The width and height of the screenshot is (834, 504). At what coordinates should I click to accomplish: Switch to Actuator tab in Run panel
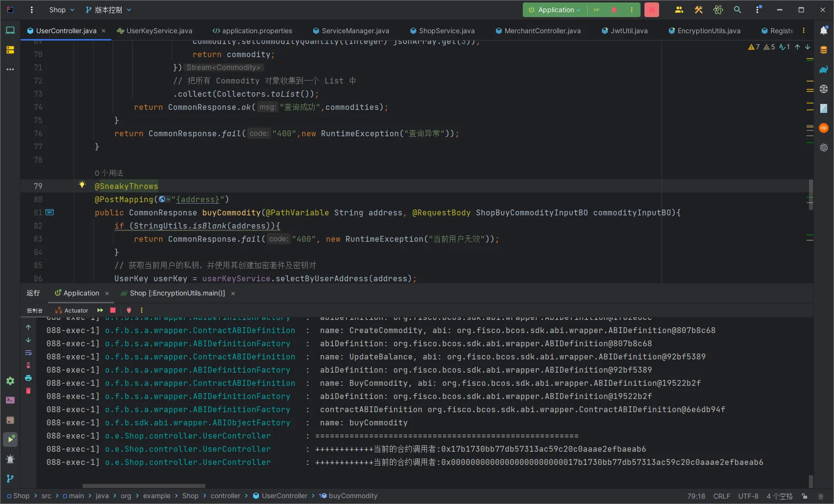pyautogui.click(x=72, y=310)
